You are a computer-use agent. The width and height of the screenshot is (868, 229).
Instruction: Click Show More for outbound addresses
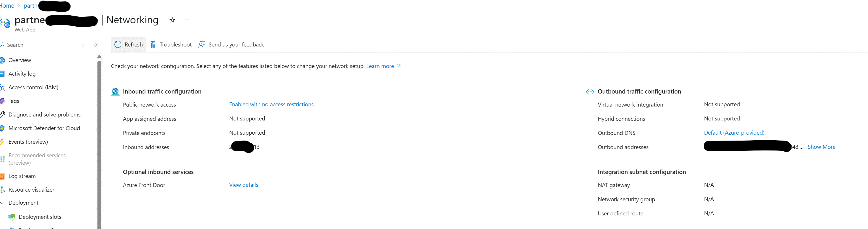pos(822,147)
